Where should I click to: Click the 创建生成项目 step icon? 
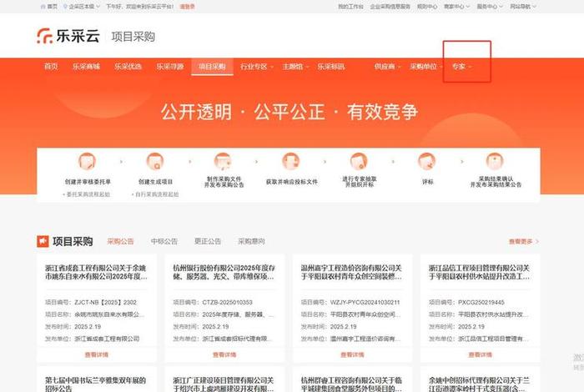155,161
